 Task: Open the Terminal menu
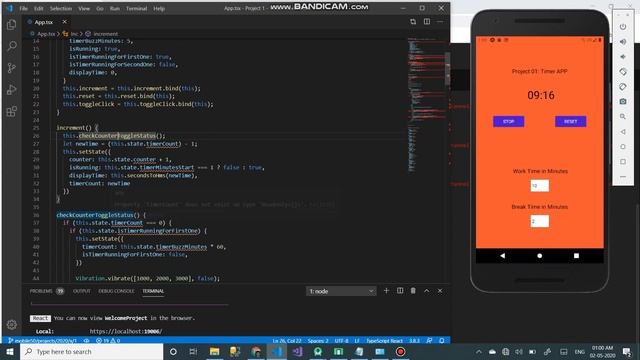pyautogui.click(x=136, y=9)
